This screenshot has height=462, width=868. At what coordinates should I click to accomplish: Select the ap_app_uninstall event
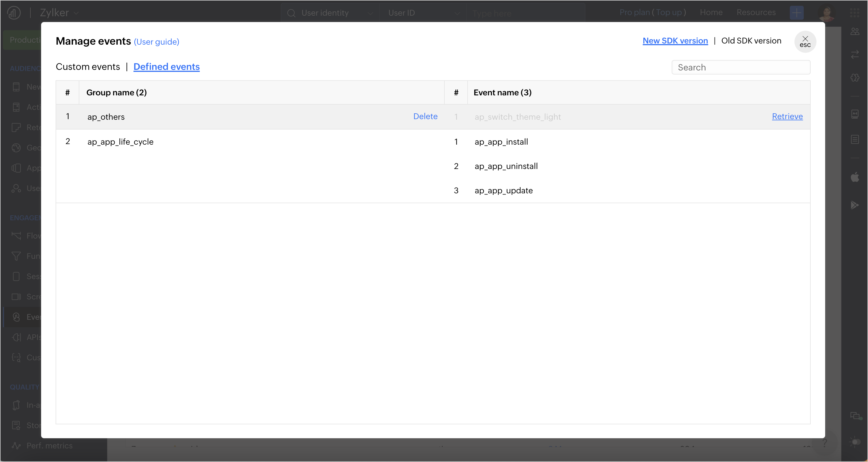[506, 166]
